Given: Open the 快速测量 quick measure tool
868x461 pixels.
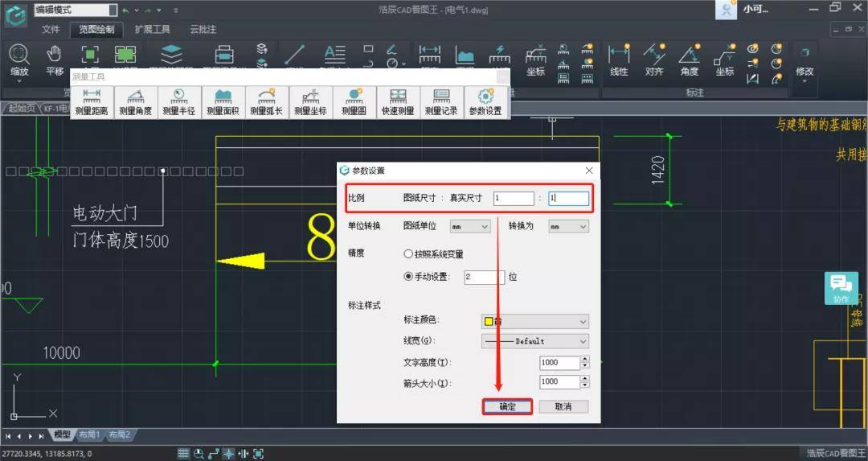Looking at the screenshot, I should coord(398,102).
